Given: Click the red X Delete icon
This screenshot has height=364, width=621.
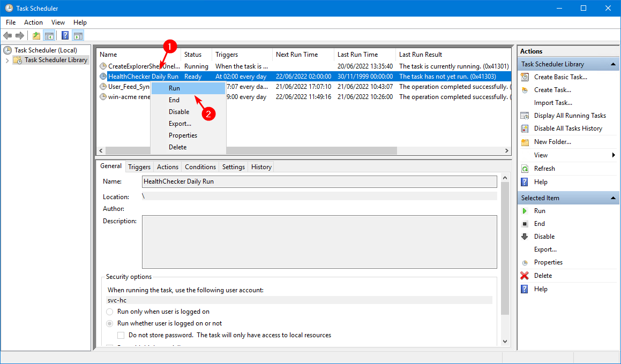Looking at the screenshot, I should 525,276.
